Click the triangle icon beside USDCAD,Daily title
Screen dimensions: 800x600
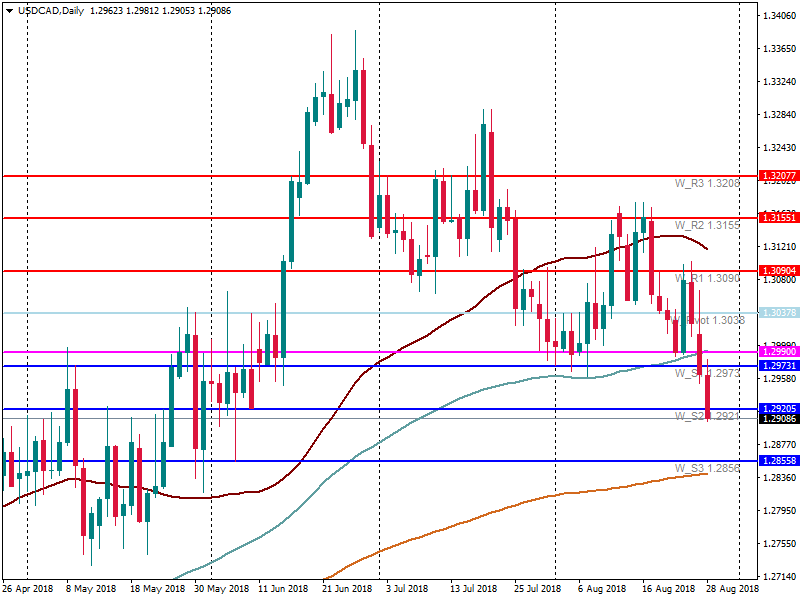click(9, 8)
